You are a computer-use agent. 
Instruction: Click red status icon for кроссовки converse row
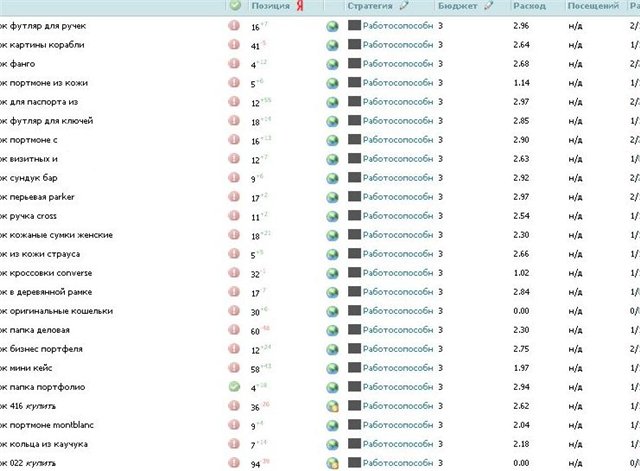[x=234, y=272]
